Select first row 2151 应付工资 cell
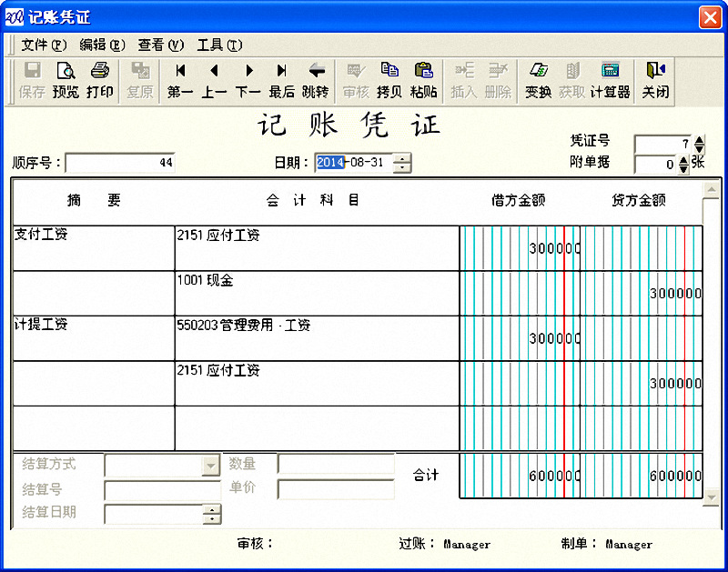 [x=317, y=248]
